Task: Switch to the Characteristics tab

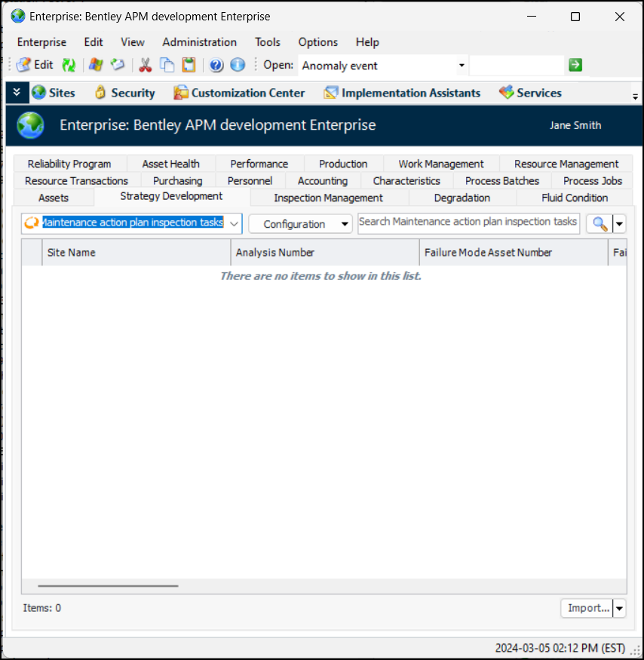Action: pos(406,180)
